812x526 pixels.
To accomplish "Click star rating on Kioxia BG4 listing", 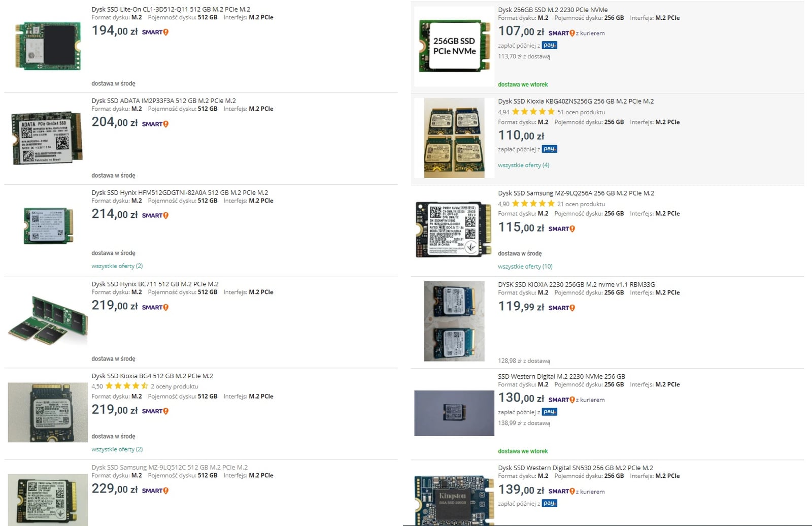I will pyautogui.click(x=126, y=386).
